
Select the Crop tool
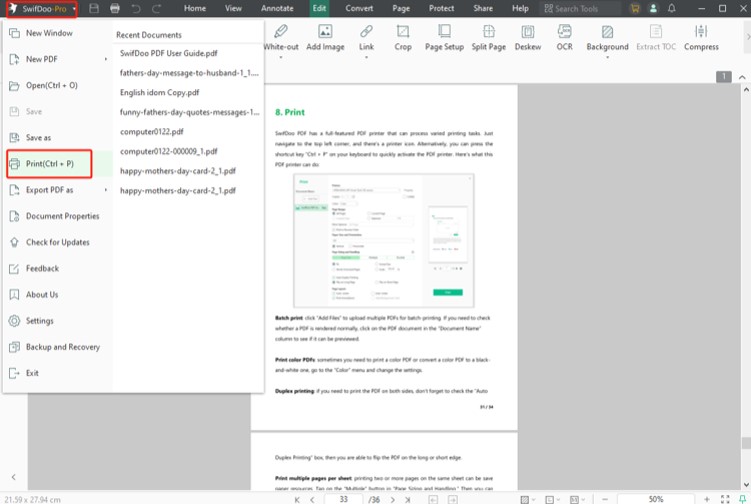point(403,38)
